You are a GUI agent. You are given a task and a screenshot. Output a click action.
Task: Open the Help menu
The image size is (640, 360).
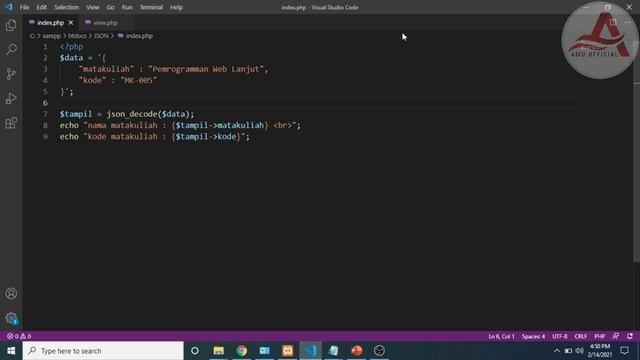[x=176, y=7]
